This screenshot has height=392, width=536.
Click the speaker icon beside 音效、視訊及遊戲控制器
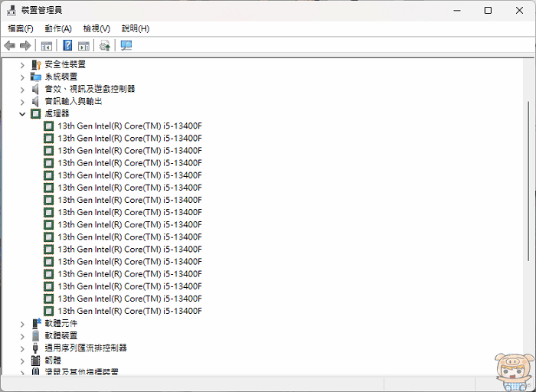tap(35, 90)
